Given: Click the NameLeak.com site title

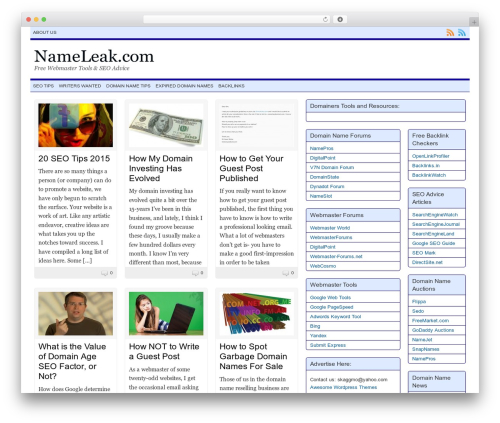Looking at the screenshot, I should point(94,56).
